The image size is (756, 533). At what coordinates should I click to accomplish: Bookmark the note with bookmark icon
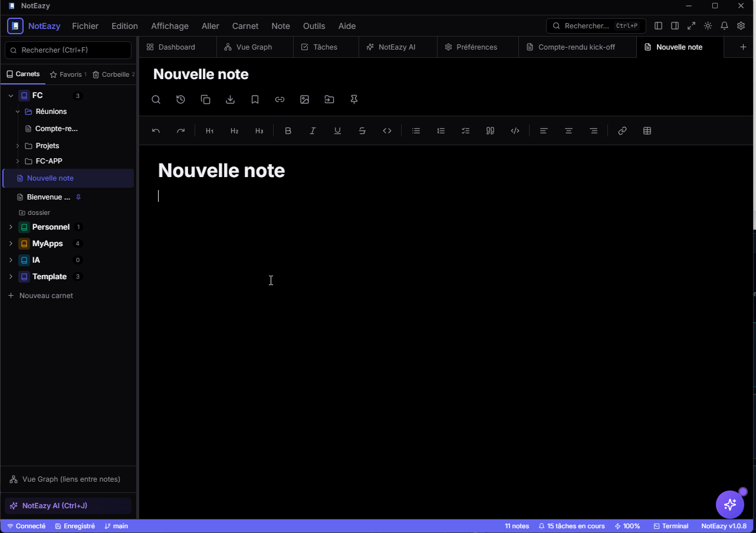click(255, 100)
